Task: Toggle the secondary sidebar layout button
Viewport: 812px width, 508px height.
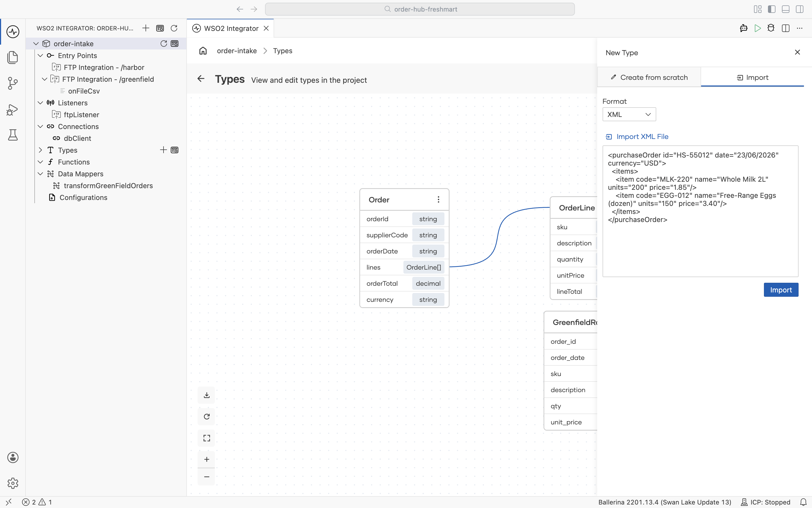Action: coord(800,9)
